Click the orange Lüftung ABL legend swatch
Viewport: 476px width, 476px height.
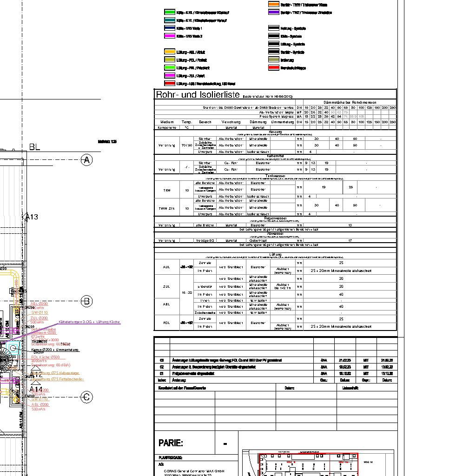point(169,52)
